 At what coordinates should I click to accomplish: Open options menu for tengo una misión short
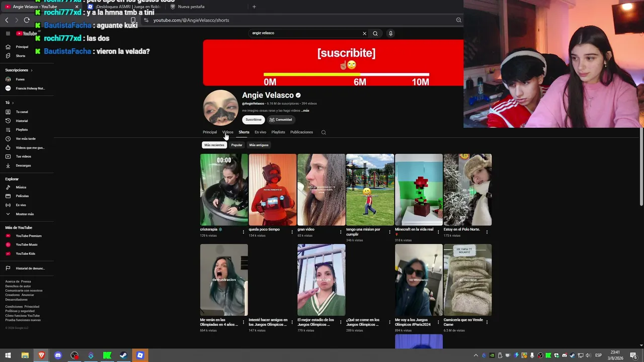click(x=389, y=232)
